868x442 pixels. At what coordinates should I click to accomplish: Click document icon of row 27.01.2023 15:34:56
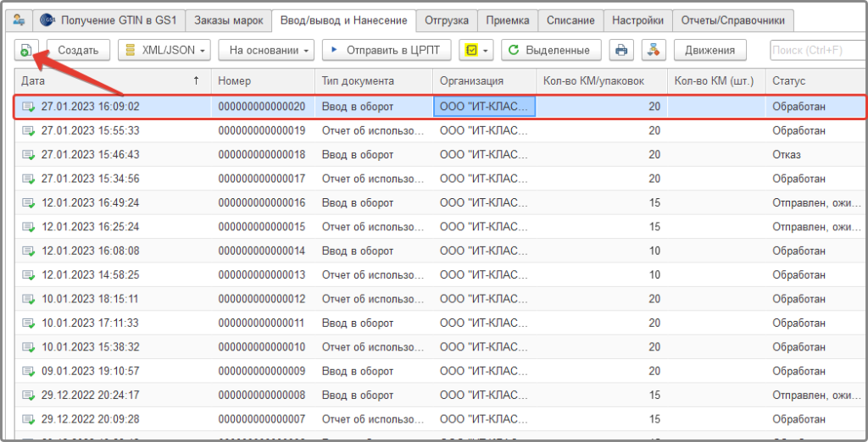(28, 179)
